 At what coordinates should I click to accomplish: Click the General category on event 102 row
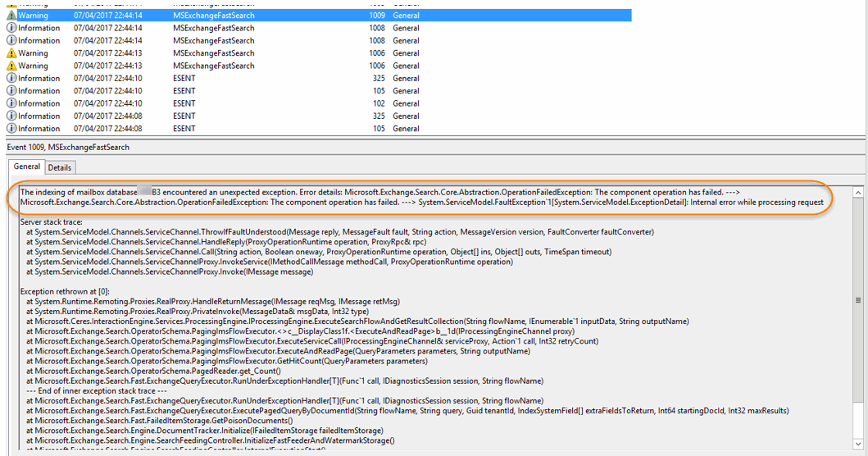tap(406, 103)
